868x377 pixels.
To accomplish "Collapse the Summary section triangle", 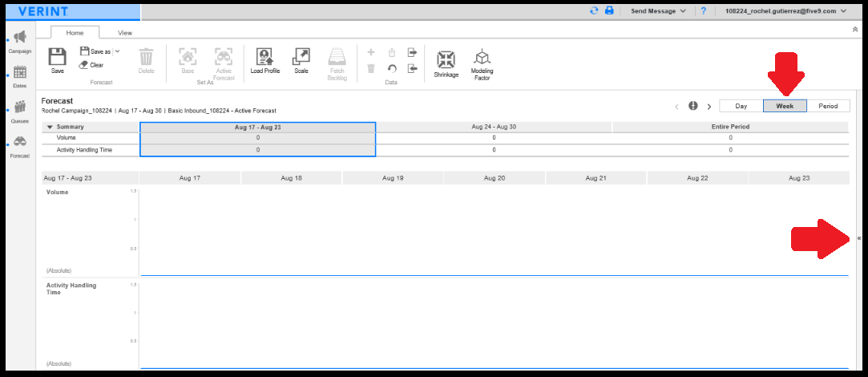I will coord(50,127).
